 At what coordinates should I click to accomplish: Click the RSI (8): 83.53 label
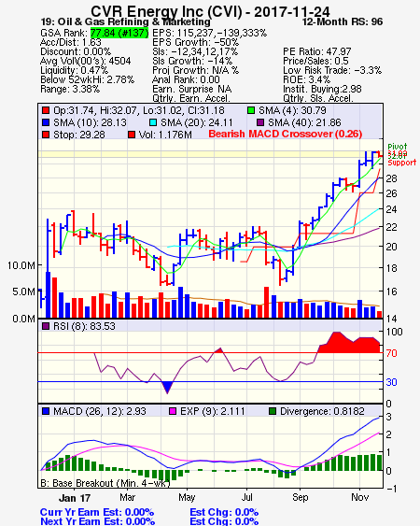tap(84, 326)
